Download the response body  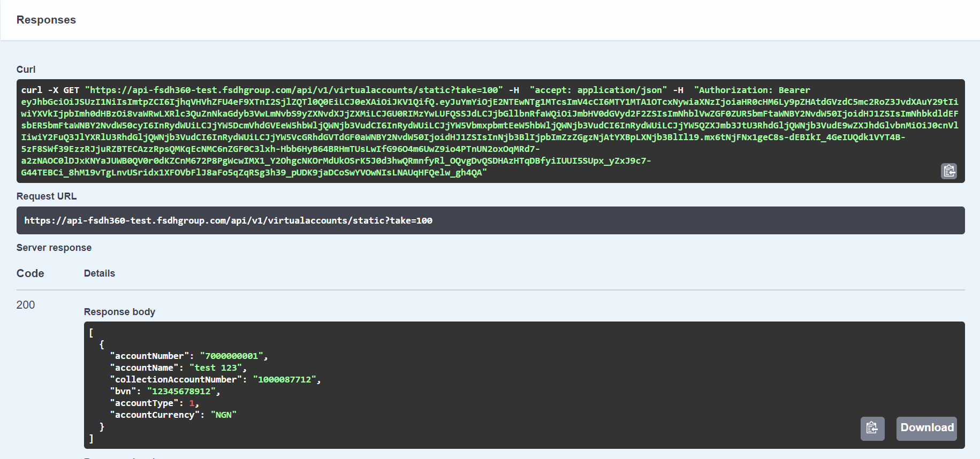926,428
